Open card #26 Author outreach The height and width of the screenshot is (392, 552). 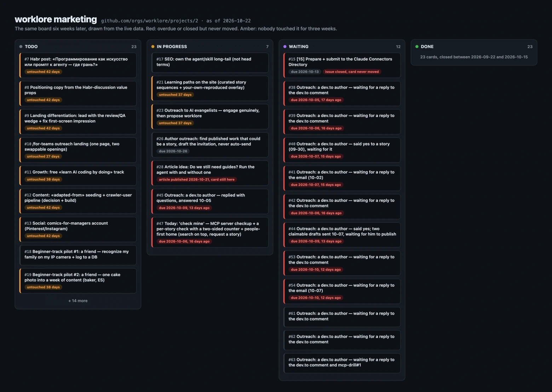[210, 145]
